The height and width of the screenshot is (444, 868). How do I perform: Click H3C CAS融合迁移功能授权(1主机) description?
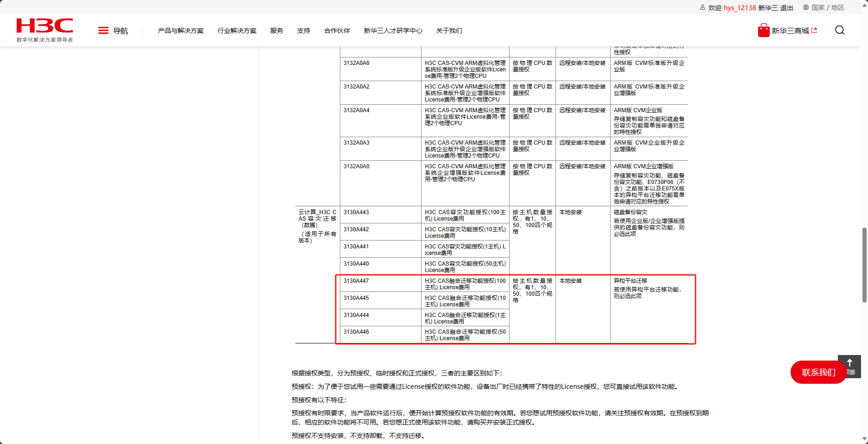[465, 318]
